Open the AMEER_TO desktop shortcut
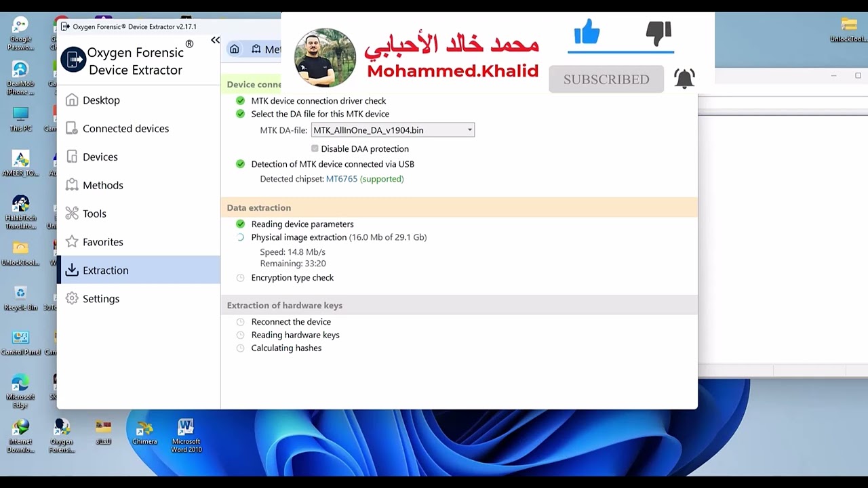The width and height of the screenshot is (868, 488). [20, 163]
